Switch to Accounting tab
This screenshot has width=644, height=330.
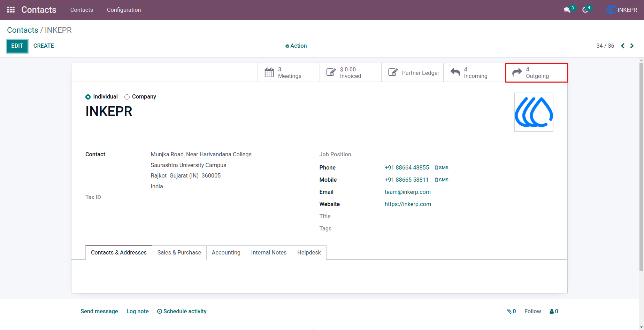point(226,252)
